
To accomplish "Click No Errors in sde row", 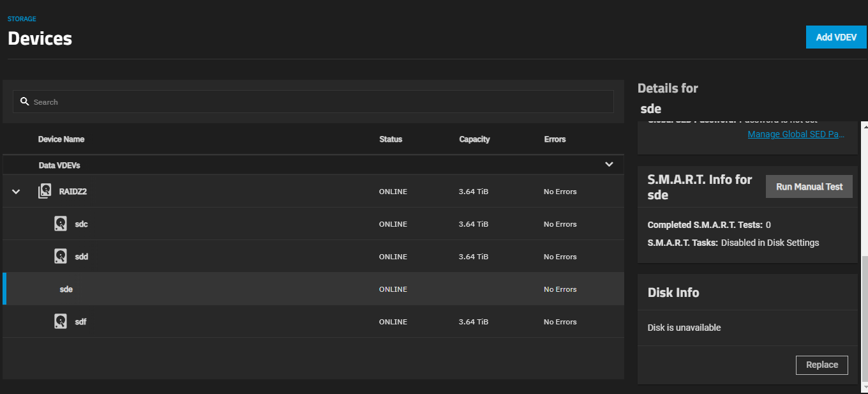I will [560, 289].
